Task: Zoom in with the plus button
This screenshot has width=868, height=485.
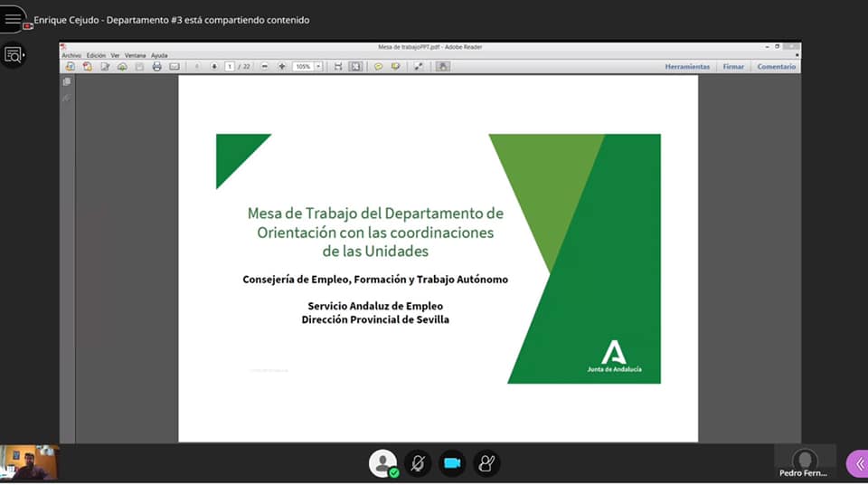Action: click(x=282, y=67)
